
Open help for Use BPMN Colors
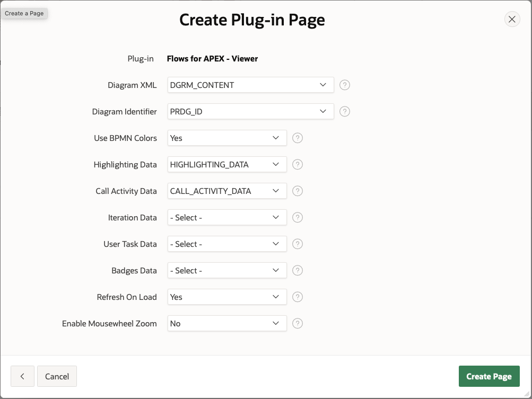[298, 138]
